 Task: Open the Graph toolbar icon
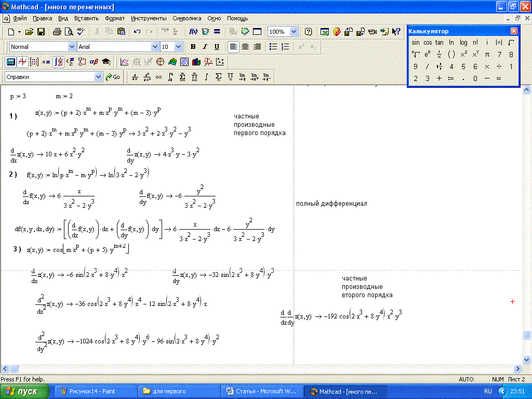[x=22, y=62]
